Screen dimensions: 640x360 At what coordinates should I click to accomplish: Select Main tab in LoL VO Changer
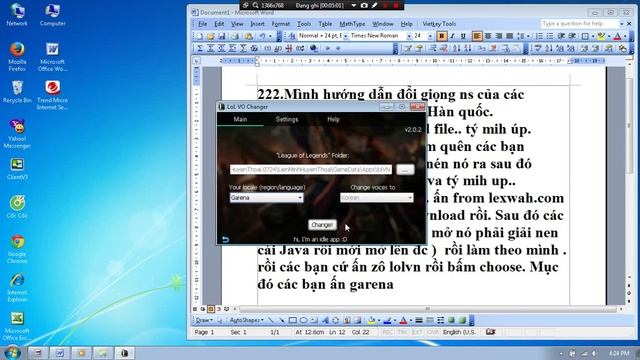click(240, 120)
